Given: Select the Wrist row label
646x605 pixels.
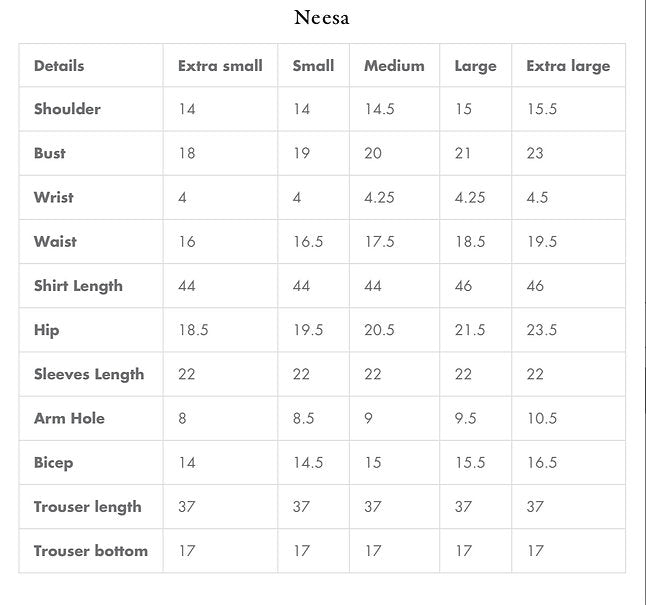Looking at the screenshot, I should 54,197.
